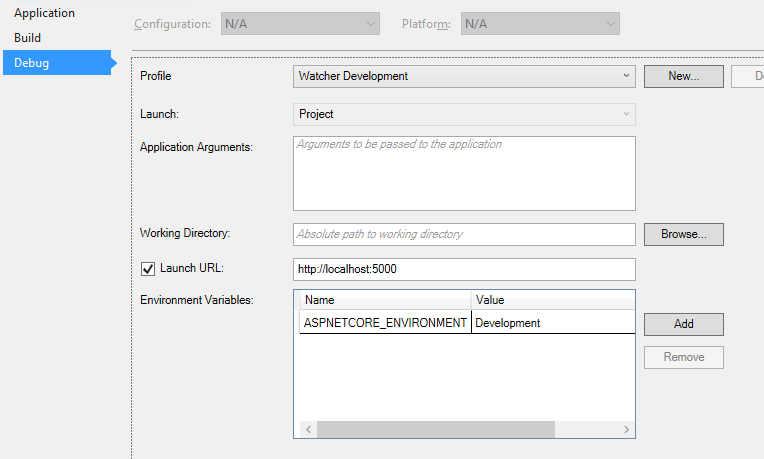
Task: Click the Name column header
Action: [385, 300]
